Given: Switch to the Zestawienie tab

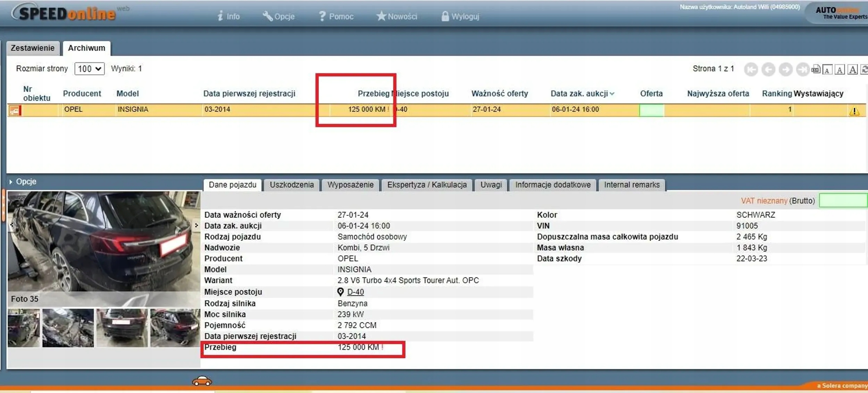Looking at the screenshot, I should click(x=33, y=48).
